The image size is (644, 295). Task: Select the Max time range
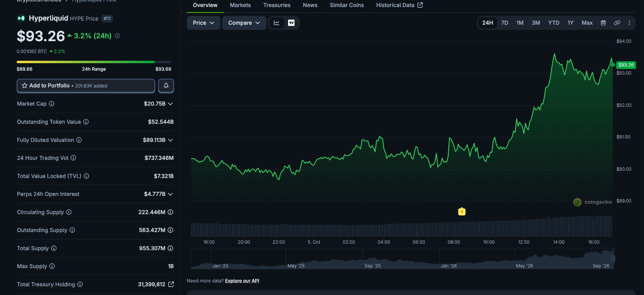coord(587,23)
